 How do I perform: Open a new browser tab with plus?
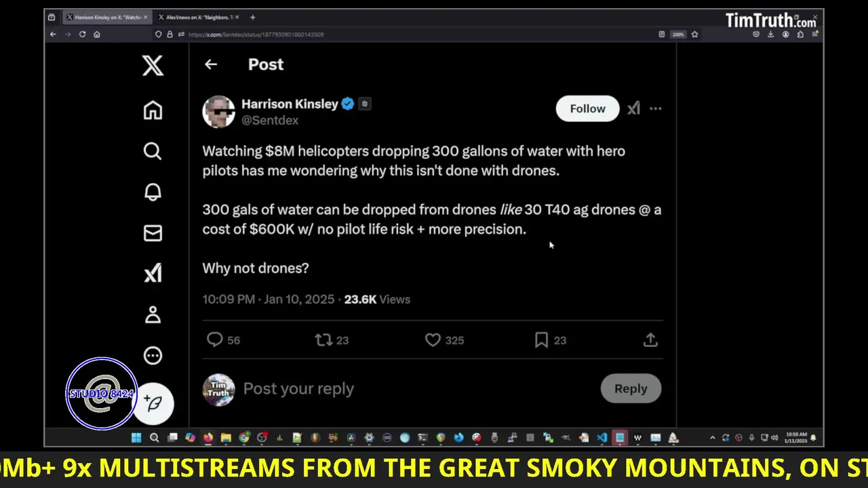click(252, 17)
